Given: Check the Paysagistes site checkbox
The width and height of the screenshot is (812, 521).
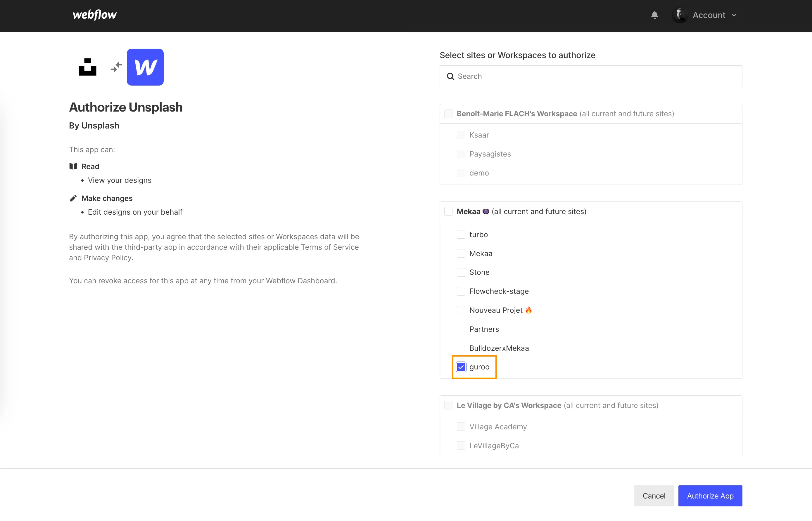Looking at the screenshot, I should point(461,154).
